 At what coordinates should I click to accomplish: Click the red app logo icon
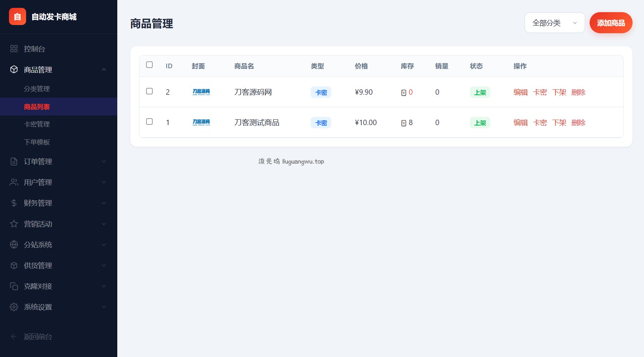click(x=17, y=16)
